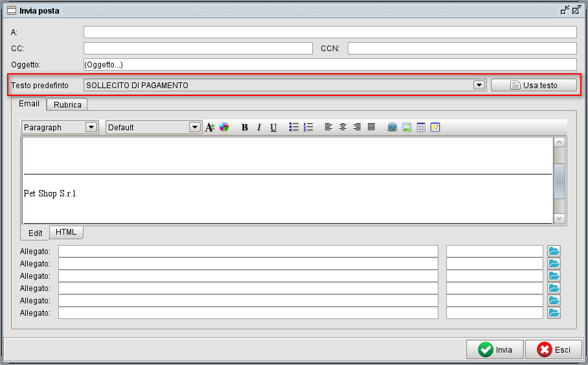Open the text color wheel picker
The width and height of the screenshot is (588, 365).
(224, 128)
